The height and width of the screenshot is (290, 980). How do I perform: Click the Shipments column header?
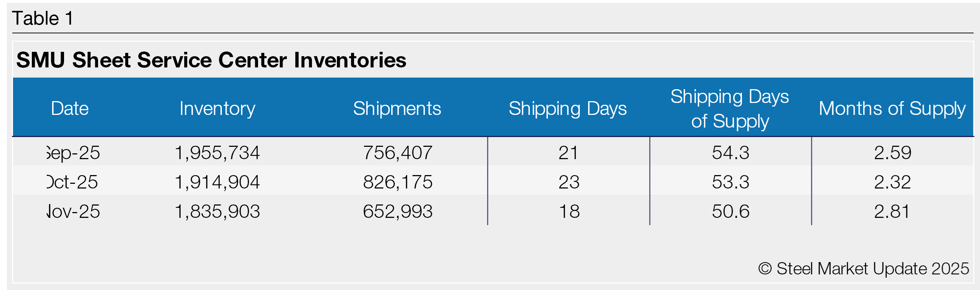397,109
